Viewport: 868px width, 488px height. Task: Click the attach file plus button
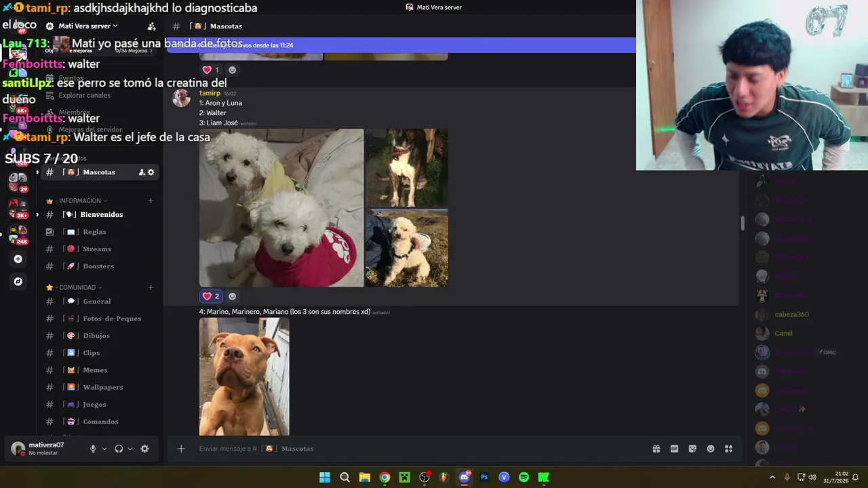(181, 449)
